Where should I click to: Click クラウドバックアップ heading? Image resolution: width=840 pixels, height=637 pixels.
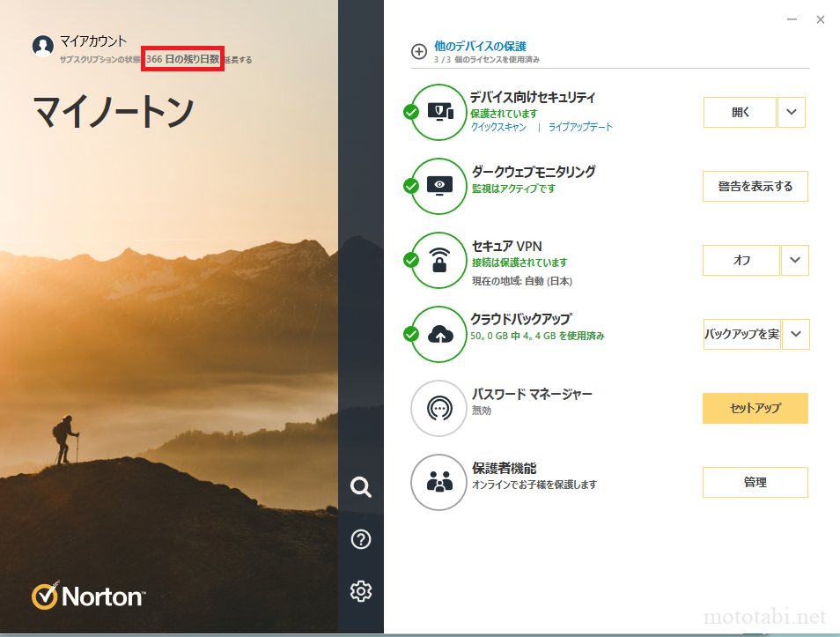pos(521,319)
